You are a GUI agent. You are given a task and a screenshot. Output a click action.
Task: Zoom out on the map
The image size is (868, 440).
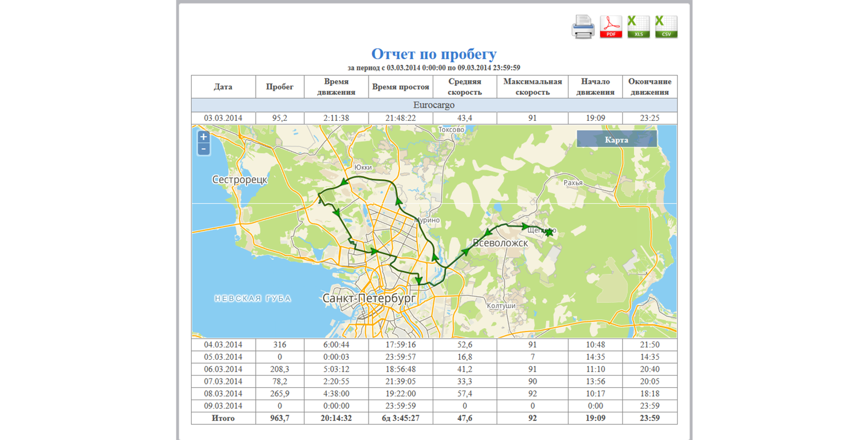203,149
